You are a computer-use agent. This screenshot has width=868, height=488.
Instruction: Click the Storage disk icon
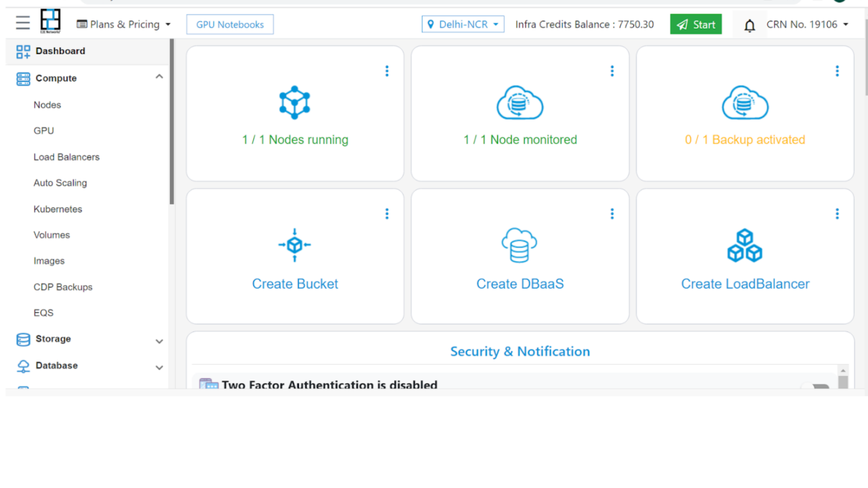tap(23, 339)
